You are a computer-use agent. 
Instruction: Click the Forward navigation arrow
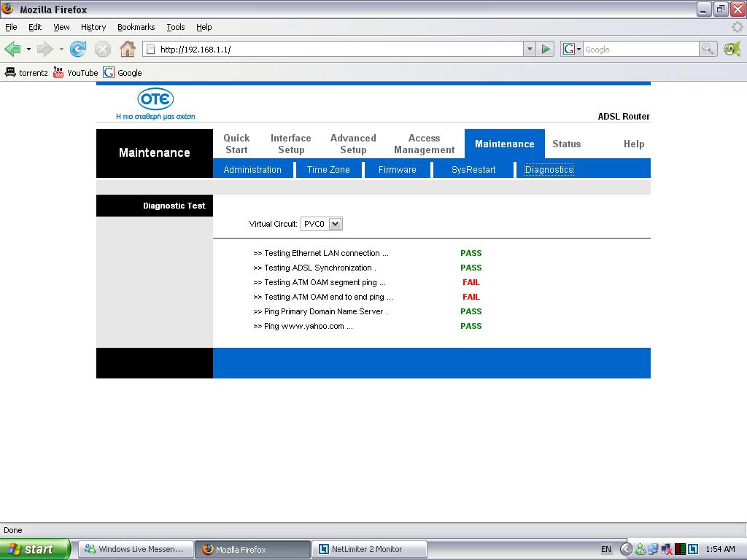coord(45,49)
